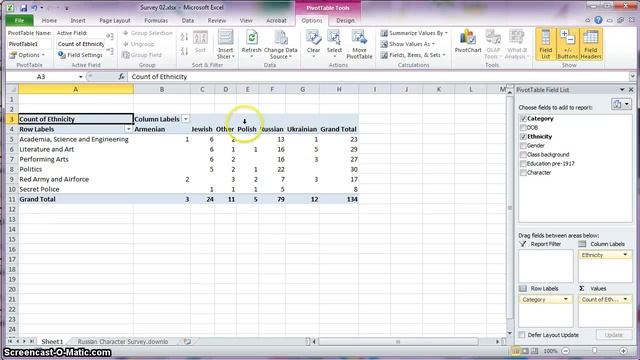The height and width of the screenshot is (360, 640).
Task: Click PivotTable Name input field
Action: [29, 44]
